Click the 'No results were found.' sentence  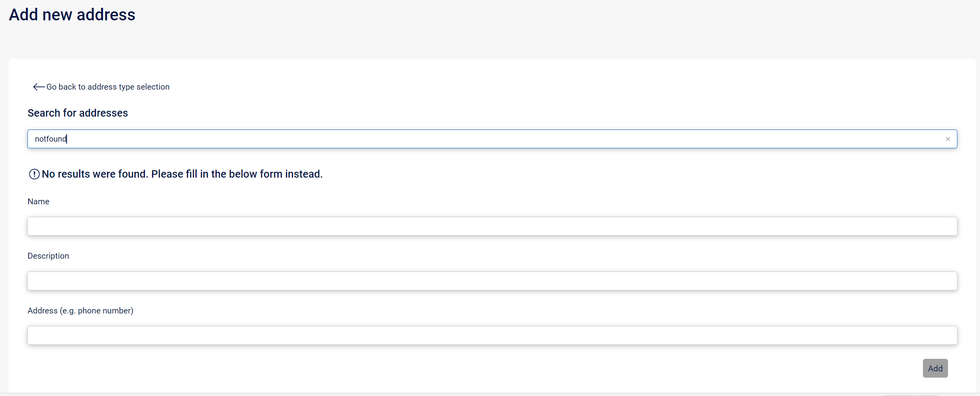pyautogui.click(x=95, y=174)
